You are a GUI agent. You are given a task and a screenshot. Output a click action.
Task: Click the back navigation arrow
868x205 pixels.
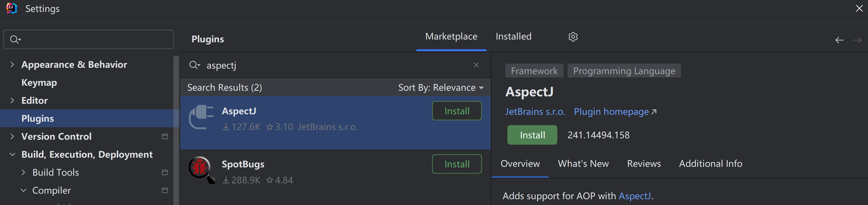coord(839,40)
